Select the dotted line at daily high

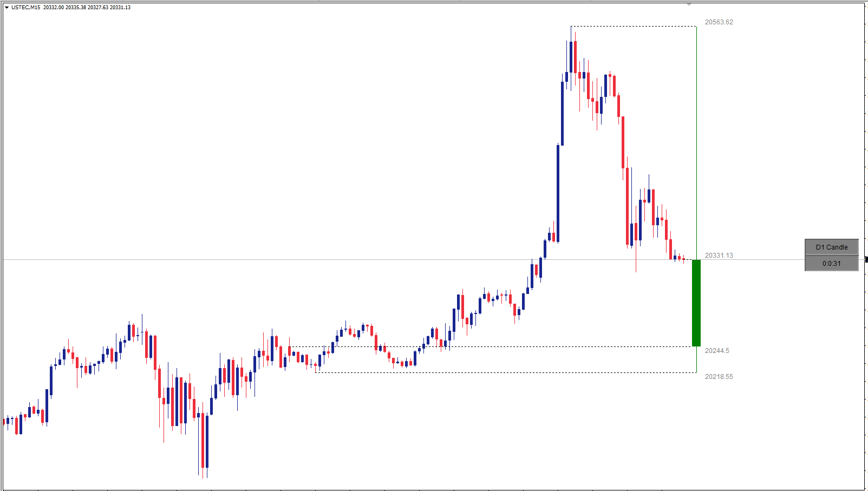click(634, 26)
